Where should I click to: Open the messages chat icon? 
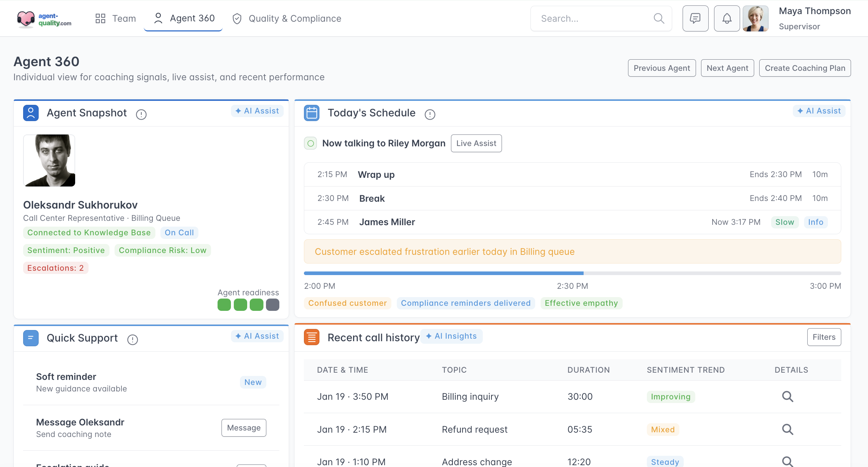(x=695, y=18)
